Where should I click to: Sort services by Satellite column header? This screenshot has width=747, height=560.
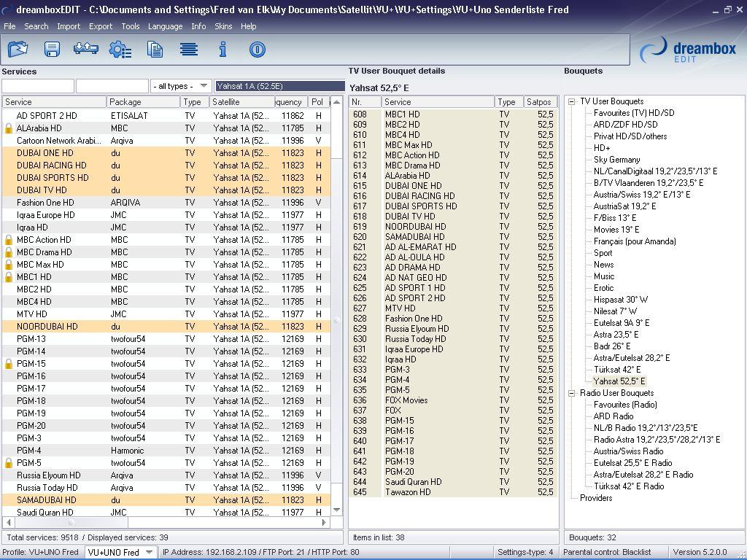point(242,102)
